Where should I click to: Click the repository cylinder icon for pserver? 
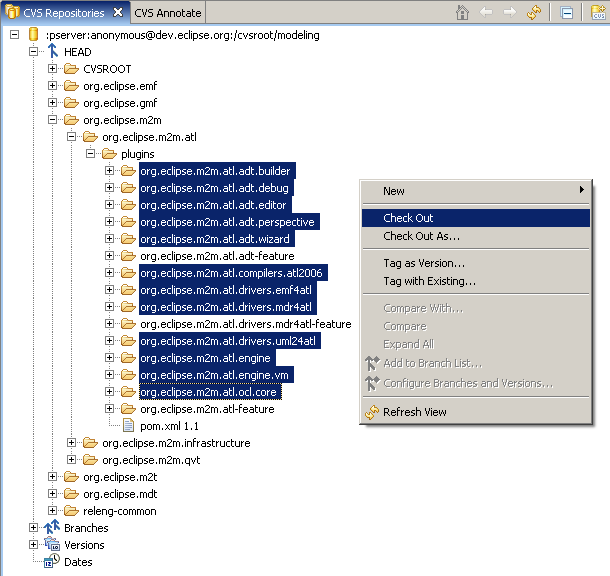coord(33,35)
